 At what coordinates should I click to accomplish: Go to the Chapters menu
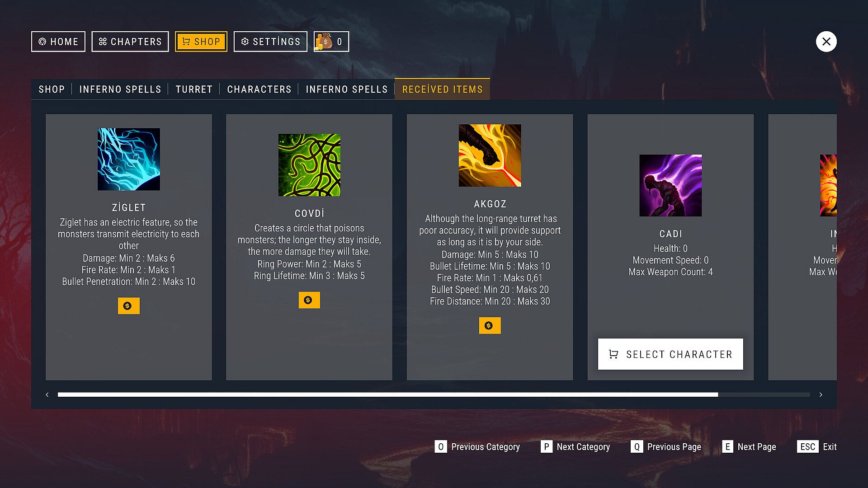tap(130, 42)
